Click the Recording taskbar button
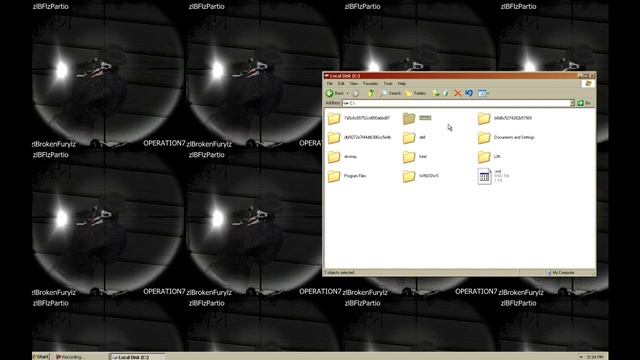The image size is (640, 360). point(70,357)
